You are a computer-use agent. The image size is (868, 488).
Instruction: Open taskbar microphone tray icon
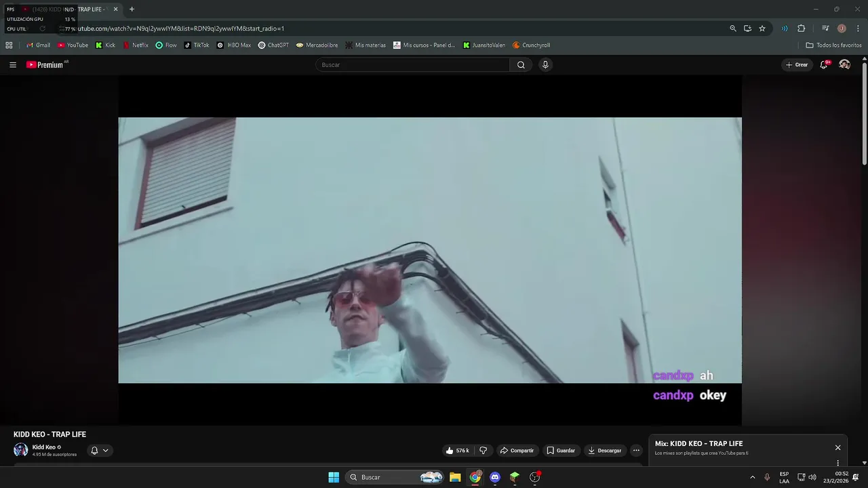click(x=767, y=477)
